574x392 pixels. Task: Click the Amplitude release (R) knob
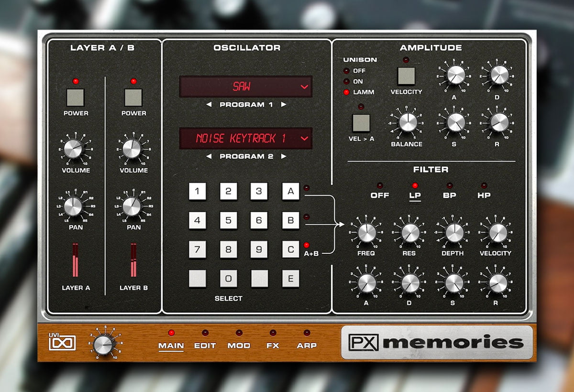click(500, 122)
